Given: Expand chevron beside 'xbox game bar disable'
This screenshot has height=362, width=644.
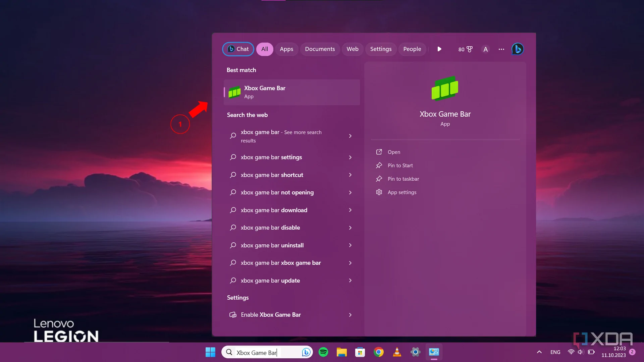Looking at the screenshot, I should (350, 228).
